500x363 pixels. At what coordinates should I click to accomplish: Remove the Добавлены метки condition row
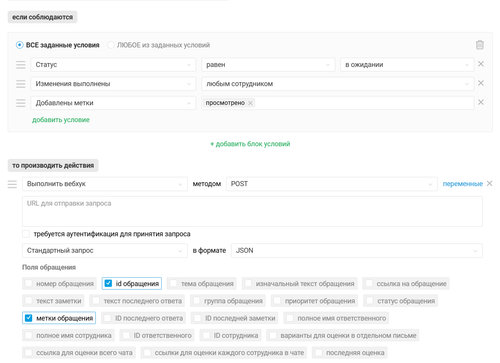481,102
